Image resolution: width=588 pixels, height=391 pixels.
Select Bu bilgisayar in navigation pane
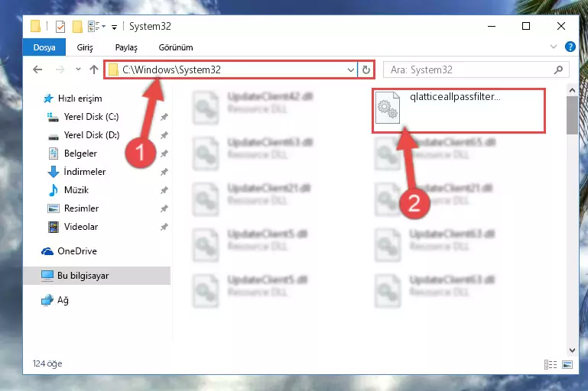97,276
